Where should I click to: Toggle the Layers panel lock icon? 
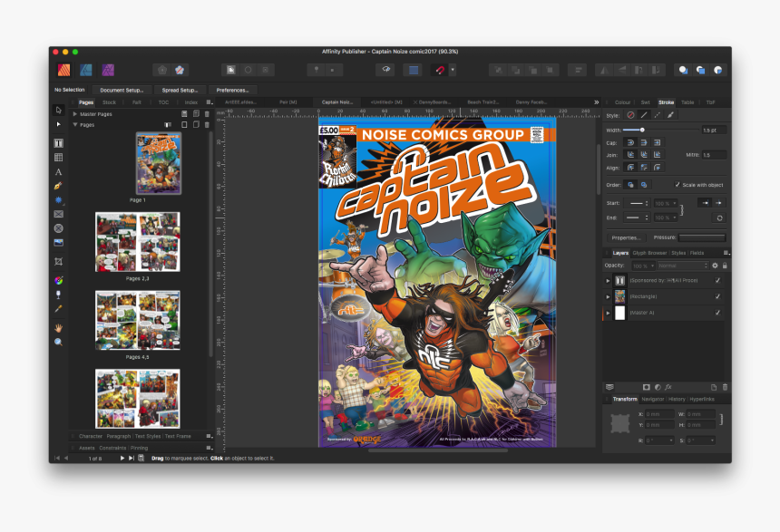pos(725,266)
